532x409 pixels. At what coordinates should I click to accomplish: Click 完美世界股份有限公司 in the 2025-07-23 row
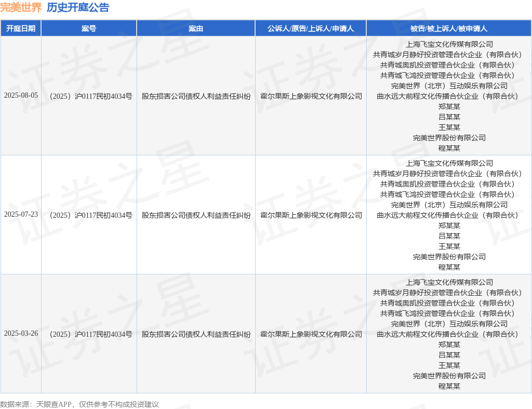click(x=449, y=257)
